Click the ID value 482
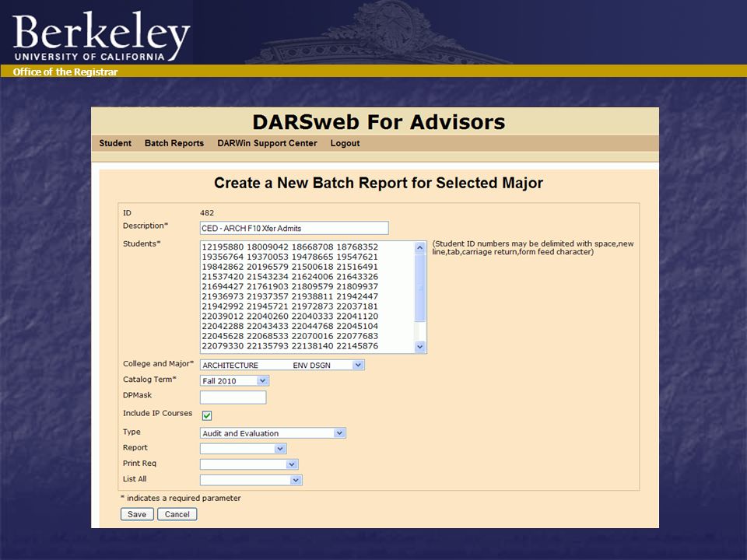The height and width of the screenshot is (560, 747). (207, 213)
